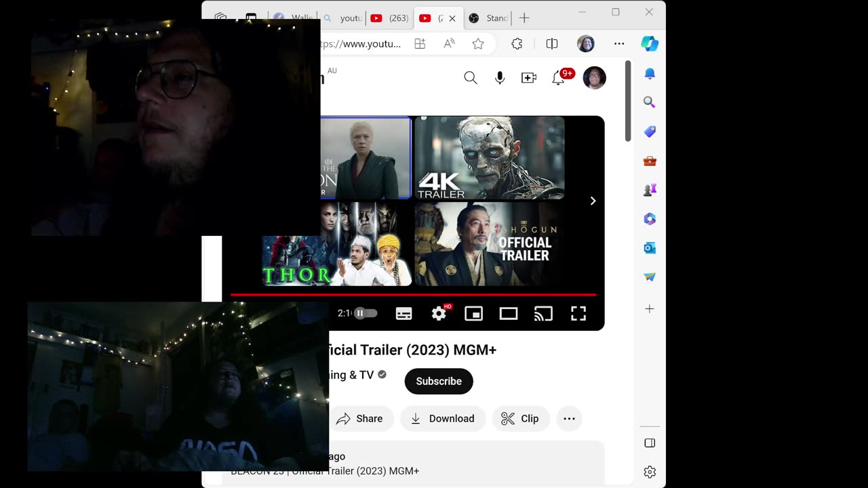Open the app available icon in address bar
This screenshot has width=868, height=488.
pyautogui.click(x=420, y=44)
